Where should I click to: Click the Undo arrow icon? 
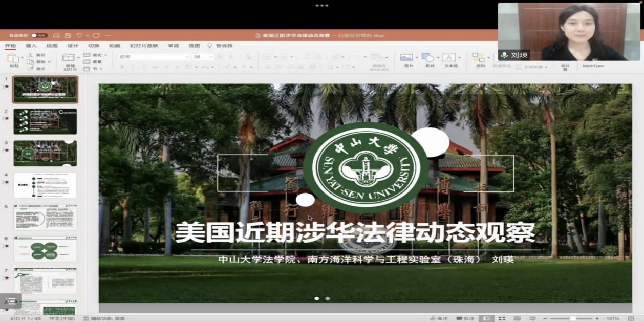[79, 35]
